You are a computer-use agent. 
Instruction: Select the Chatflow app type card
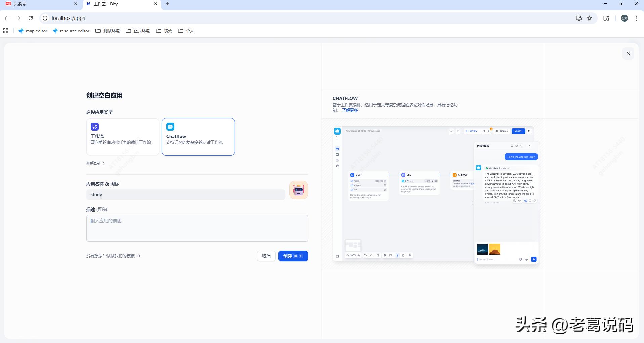point(198,137)
